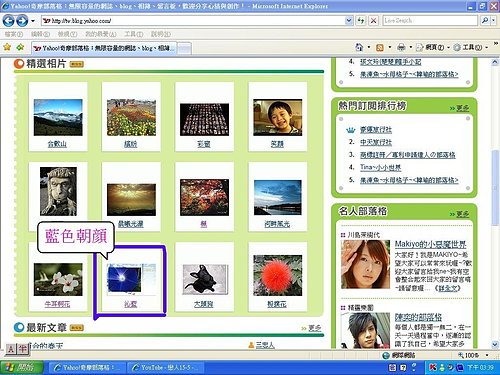The height and width of the screenshot is (375, 500).
Task: Click the 合歡山 caption link
Action: [57, 144]
